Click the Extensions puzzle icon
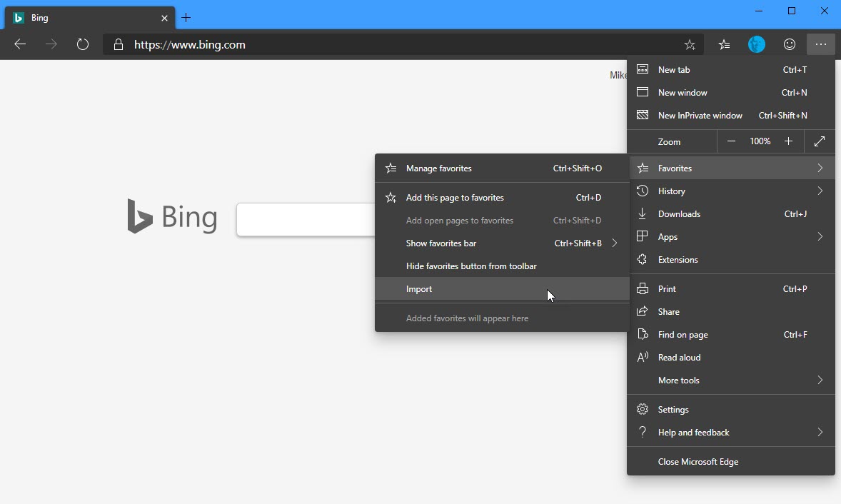The image size is (841, 504). 642,260
